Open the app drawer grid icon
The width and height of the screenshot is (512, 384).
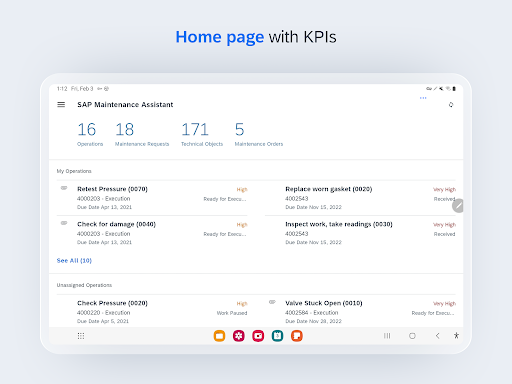pyautogui.click(x=81, y=336)
